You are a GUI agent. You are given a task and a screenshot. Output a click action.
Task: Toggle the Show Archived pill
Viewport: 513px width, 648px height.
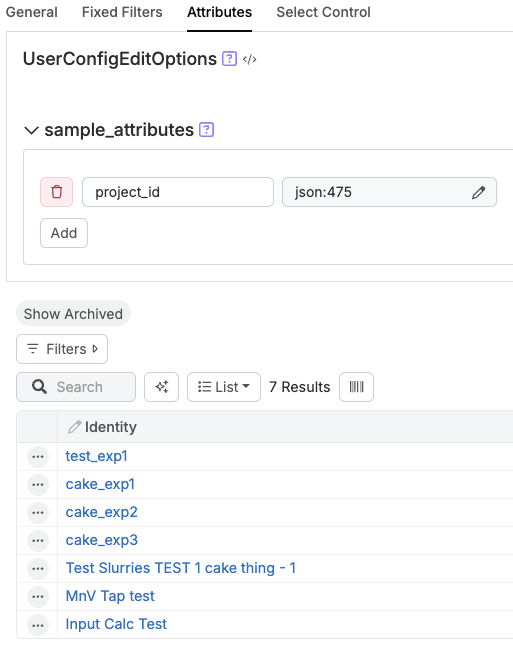[x=73, y=314]
